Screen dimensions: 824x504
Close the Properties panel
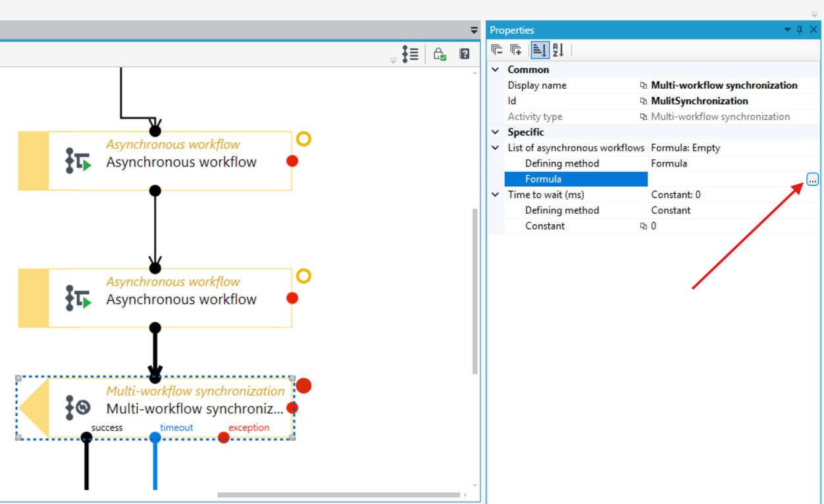coord(813,30)
